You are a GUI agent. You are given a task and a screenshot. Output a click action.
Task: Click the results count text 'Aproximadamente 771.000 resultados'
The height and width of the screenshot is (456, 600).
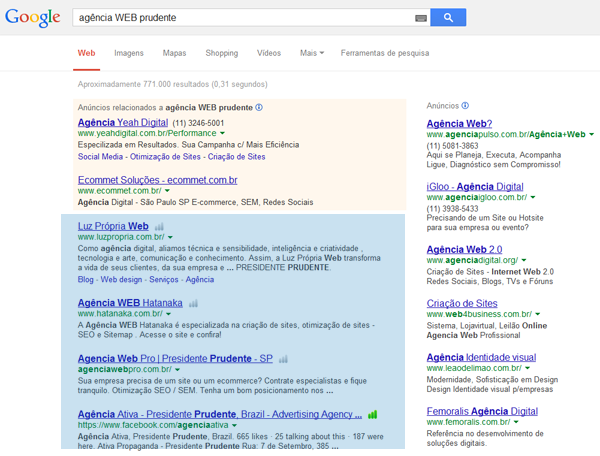[x=143, y=84]
